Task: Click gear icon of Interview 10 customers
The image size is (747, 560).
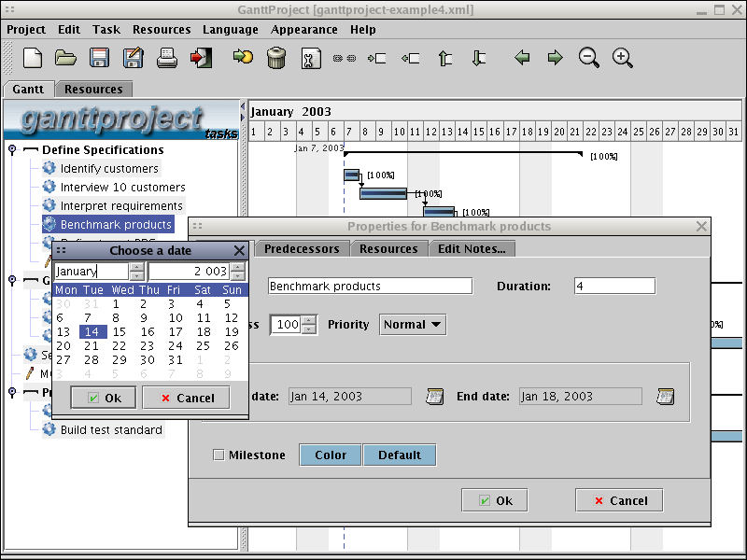Action: point(49,186)
